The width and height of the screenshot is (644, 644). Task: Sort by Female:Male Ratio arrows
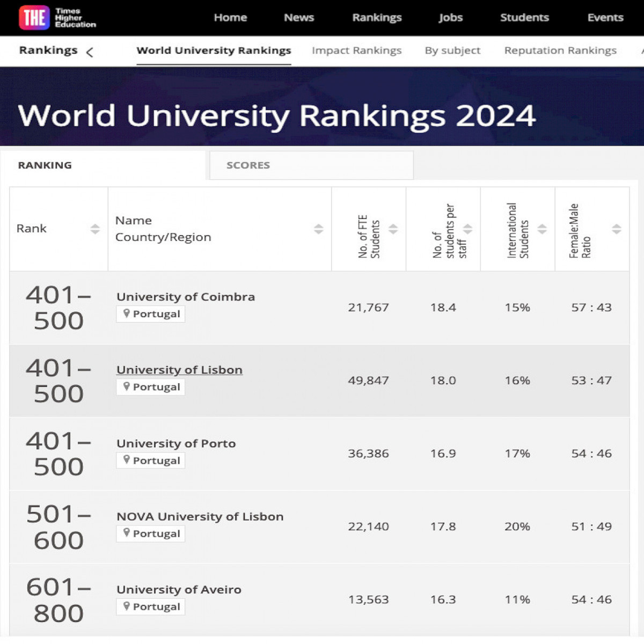click(617, 229)
